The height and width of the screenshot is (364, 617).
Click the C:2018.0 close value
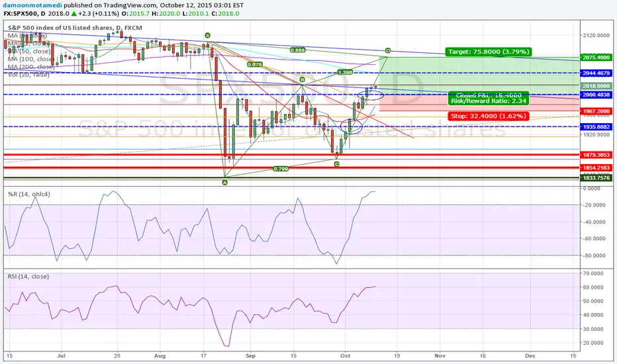225,13
